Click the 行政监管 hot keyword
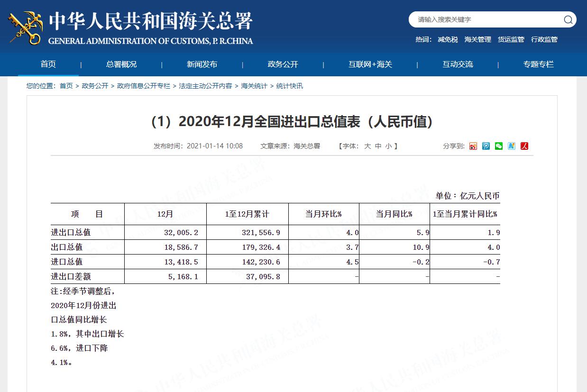 click(544, 40)
